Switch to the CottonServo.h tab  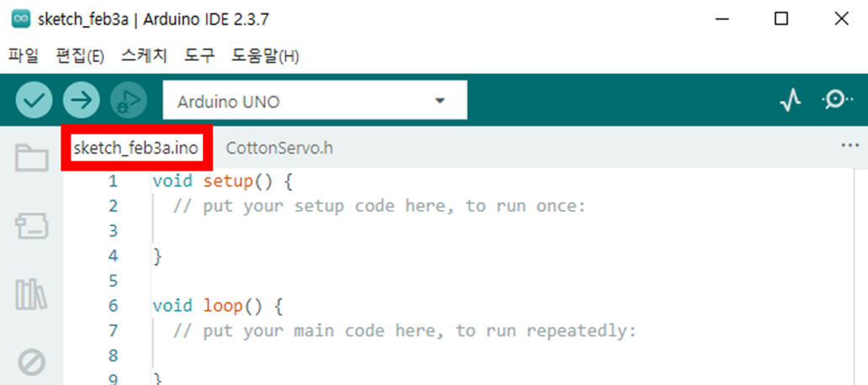coord(280,148)
